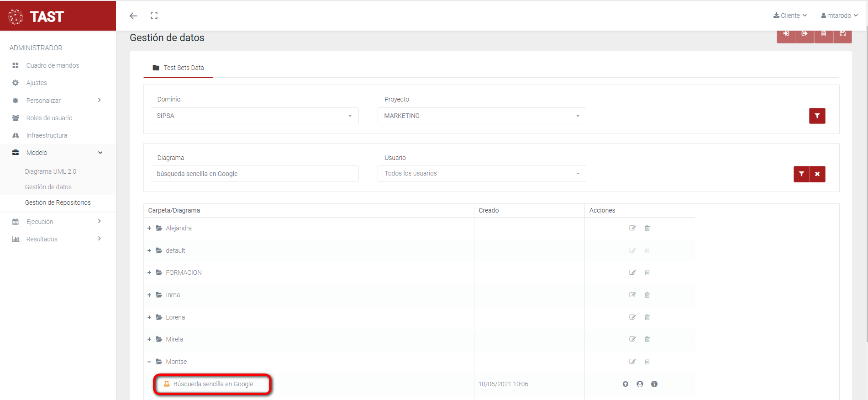The height and width of the screenshot is (400, 868).
Task: Delete the Montse folder with its trash icon
Action: (647, 362)
